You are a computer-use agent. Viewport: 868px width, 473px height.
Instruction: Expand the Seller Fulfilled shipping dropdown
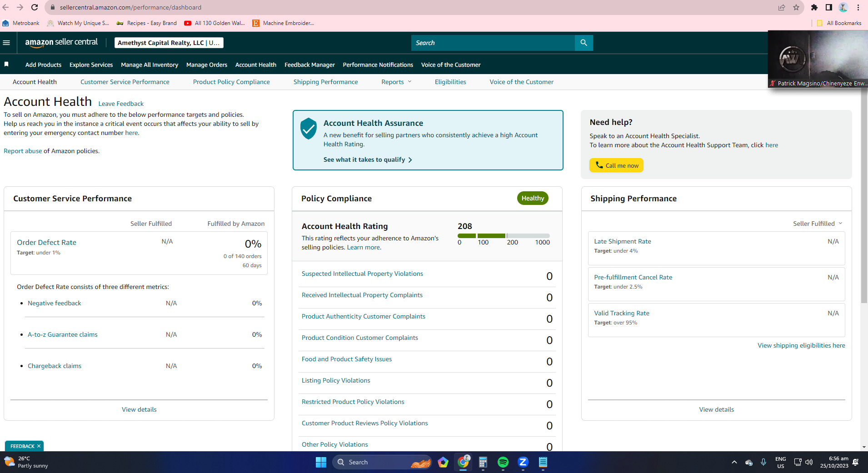pos(818,224)
